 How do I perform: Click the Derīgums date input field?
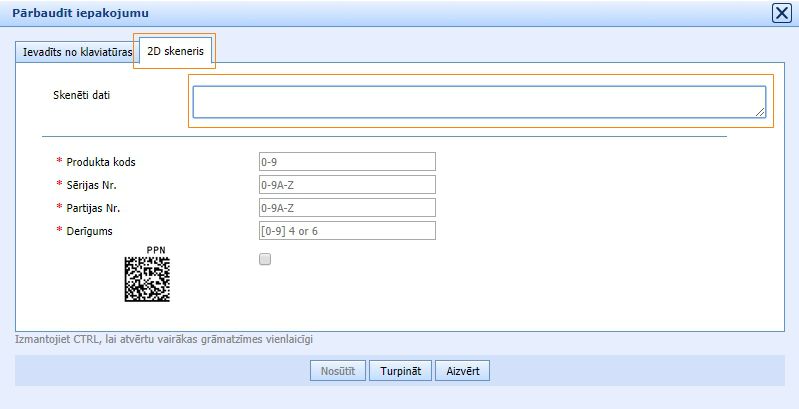click(346, 231)
